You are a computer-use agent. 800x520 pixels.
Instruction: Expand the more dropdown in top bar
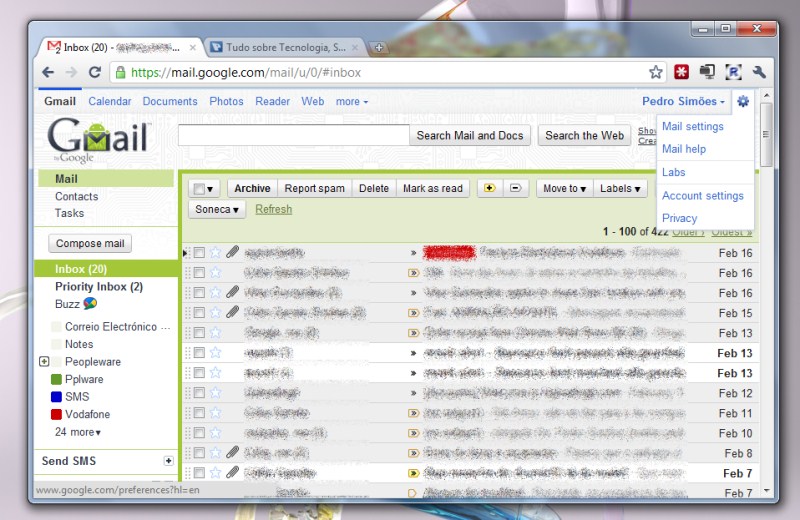coord(352,102)
